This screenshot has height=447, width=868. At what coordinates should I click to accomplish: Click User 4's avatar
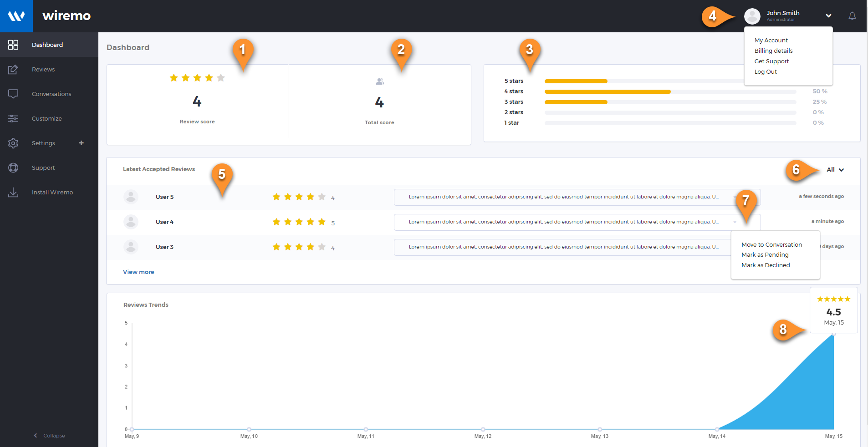click(131, 222)
